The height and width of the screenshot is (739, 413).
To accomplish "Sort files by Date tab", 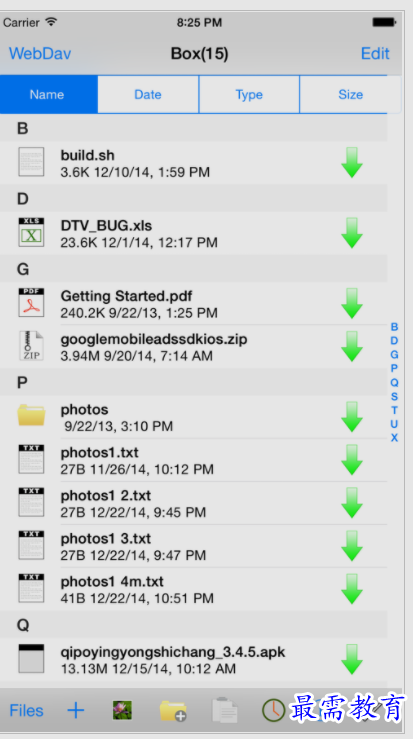I will (148, 94).
